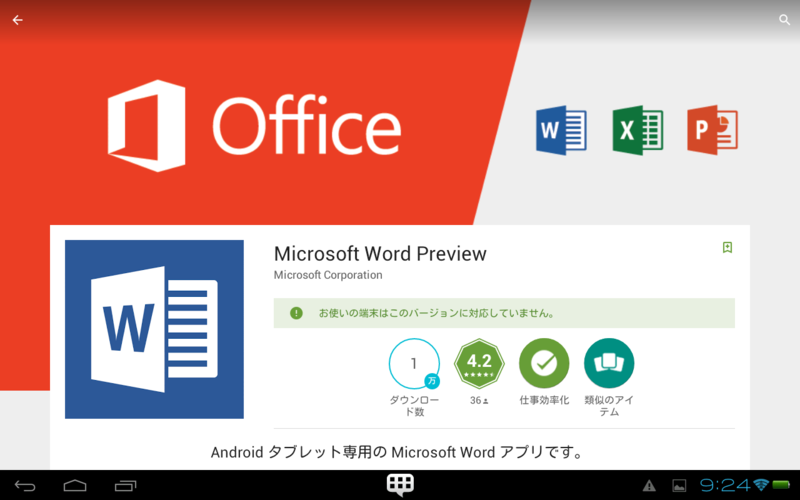Tap the 9:24 clock in status bar
Viewport: 800px width, 500px height.
pos(725,485)
